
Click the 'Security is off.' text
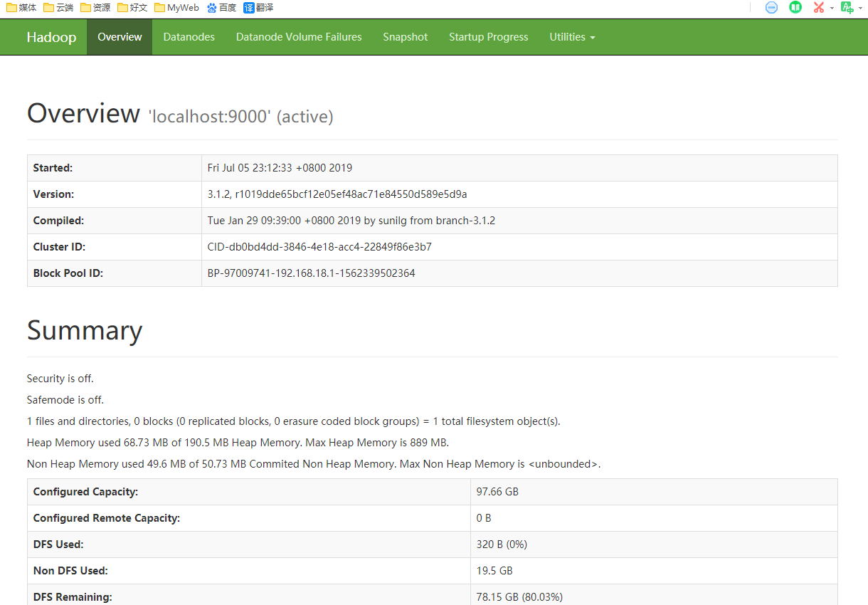point(60,379)
